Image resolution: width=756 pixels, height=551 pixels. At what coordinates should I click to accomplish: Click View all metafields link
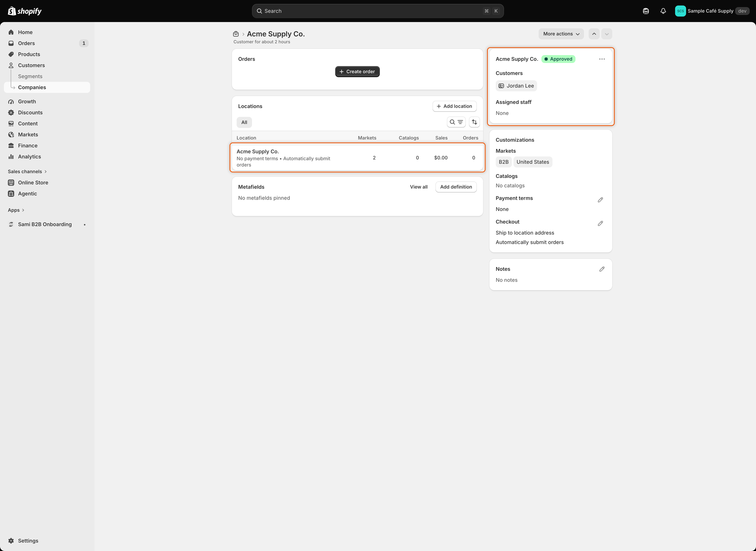[x=419, y=187]
